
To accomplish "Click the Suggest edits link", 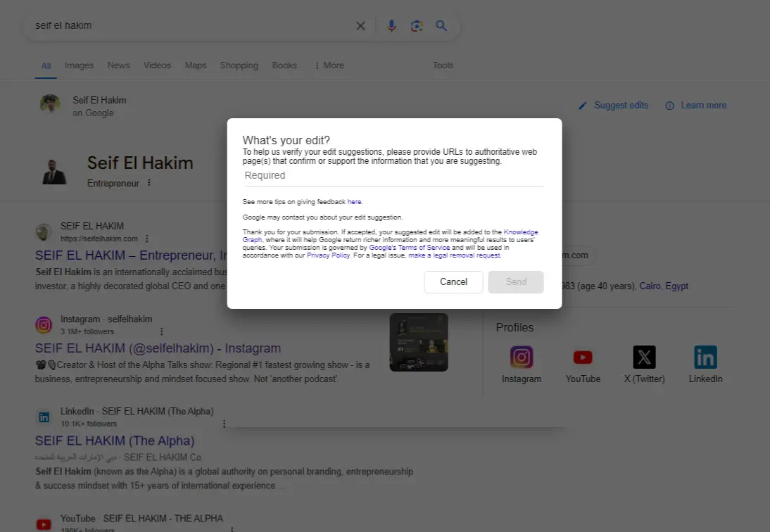I will coord(621,105).
